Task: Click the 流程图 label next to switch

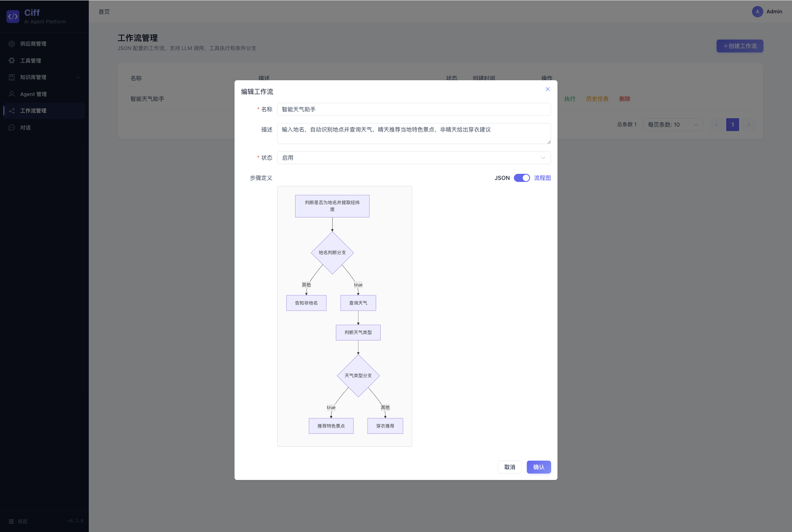Action: [543, 178]
